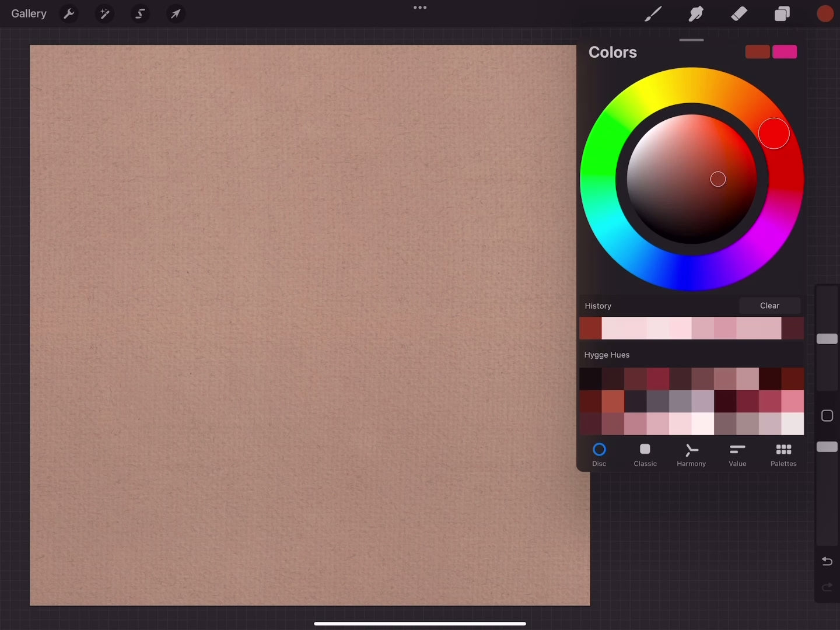Select the pink secondary color swatch

(x=785, y=52)
